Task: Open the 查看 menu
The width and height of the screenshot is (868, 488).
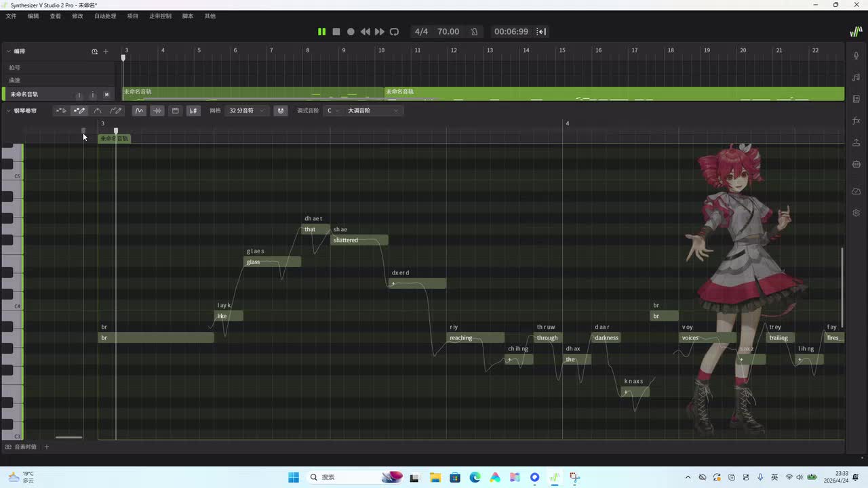Action: pos(56,16)
